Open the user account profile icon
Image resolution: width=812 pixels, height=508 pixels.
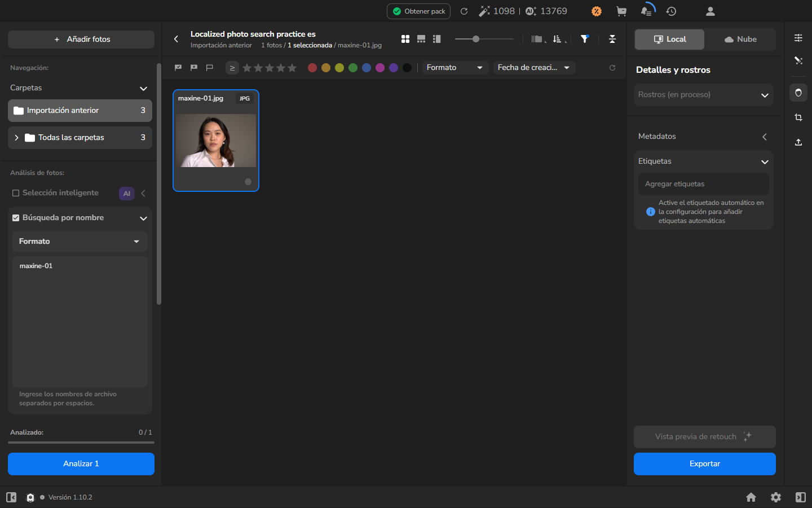pos(710,11)
